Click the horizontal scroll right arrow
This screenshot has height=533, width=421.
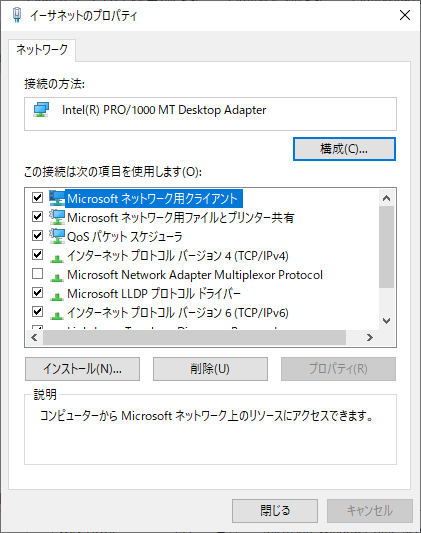(370, 338)
